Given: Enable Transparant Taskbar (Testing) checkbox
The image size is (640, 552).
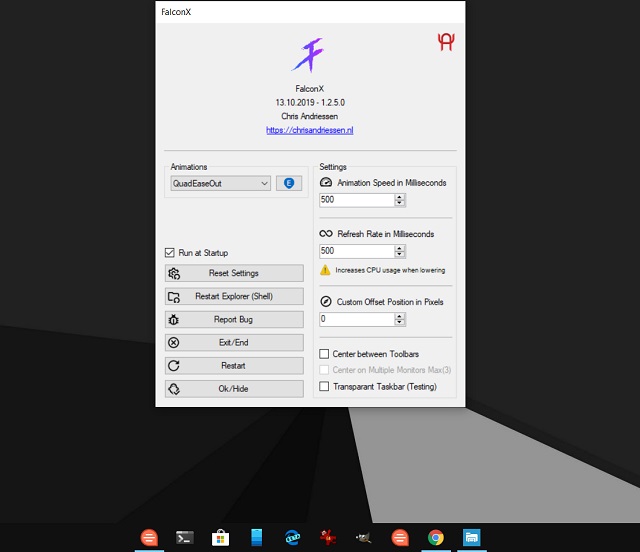Looking at the screenshot, I should tap(324, 386).
